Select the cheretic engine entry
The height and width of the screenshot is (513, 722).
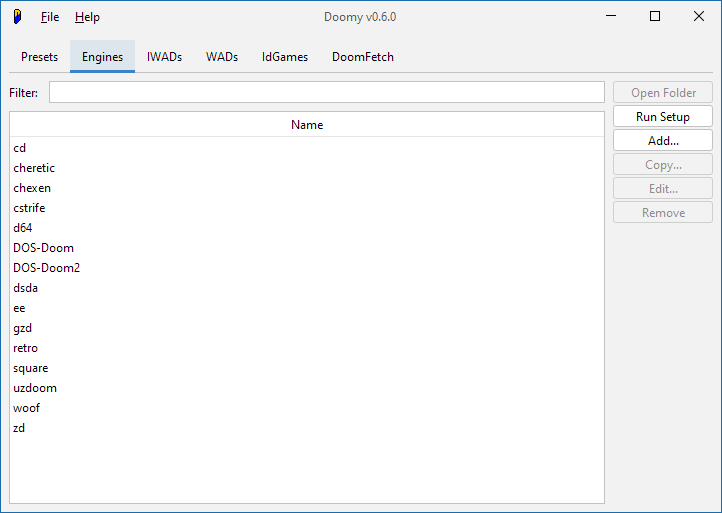pos(34,168)
